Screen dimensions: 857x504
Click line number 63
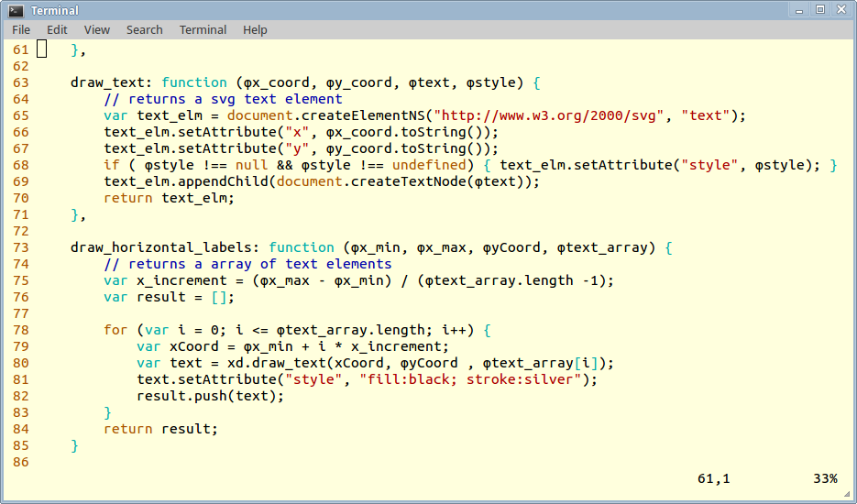(21, 82)
